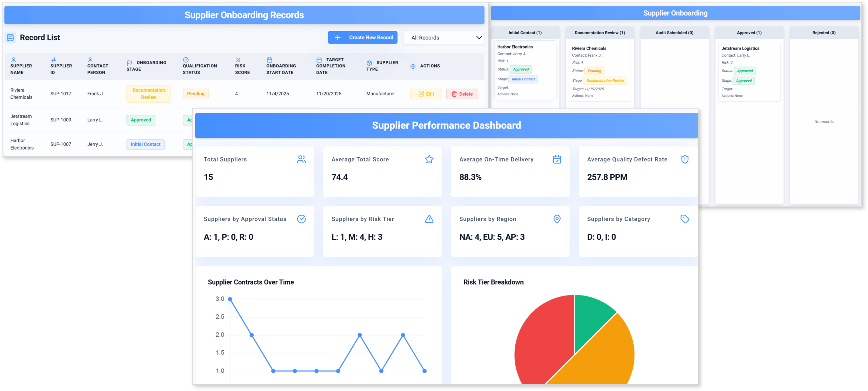Click the 3.0 point on contracts chart

(230, 299)
